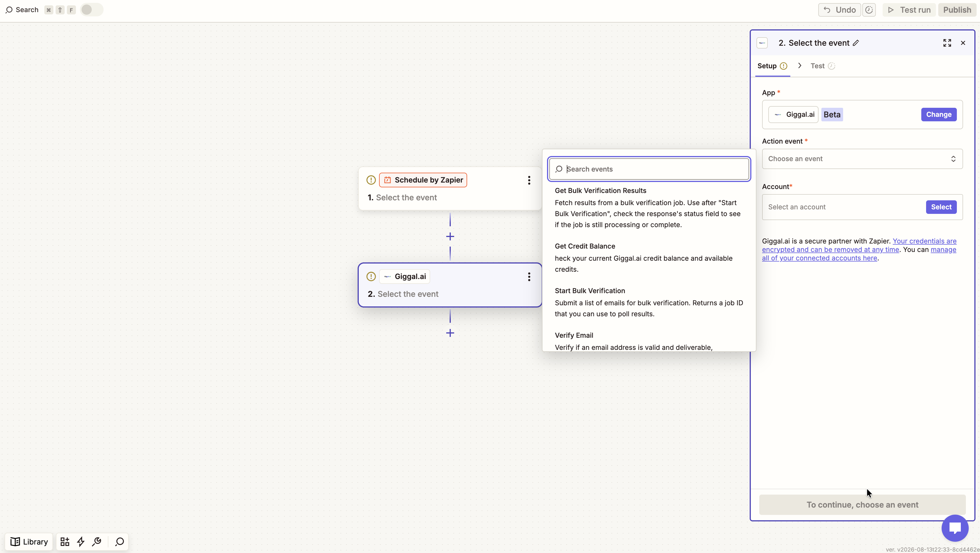Click the lightning bolt icon
Screen dimensions: 980x553
[x=81, y=542]
